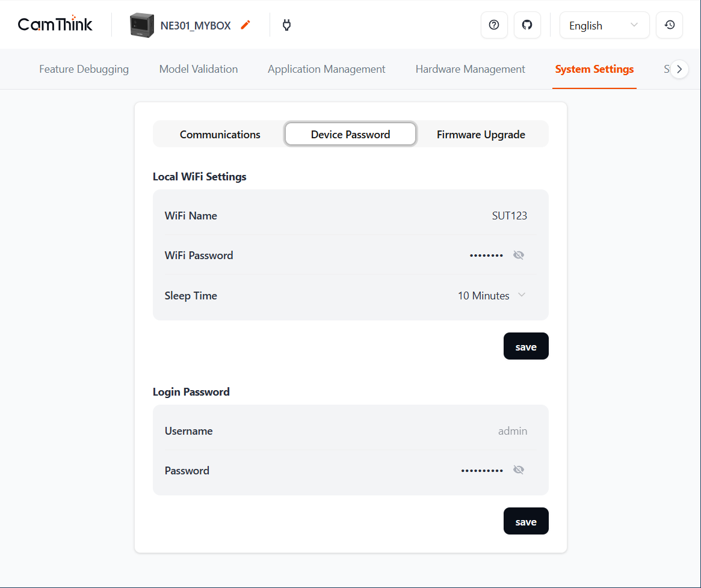Click the NE301 device thumbnail image
Image resolution: width=701 pixels, height=588 pixels.
(x=142, y=25)
